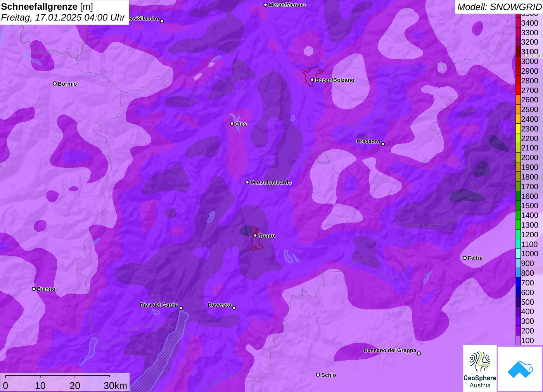
Task: Click the 'Mezzolombardo' label text
Action: (271, 182)
